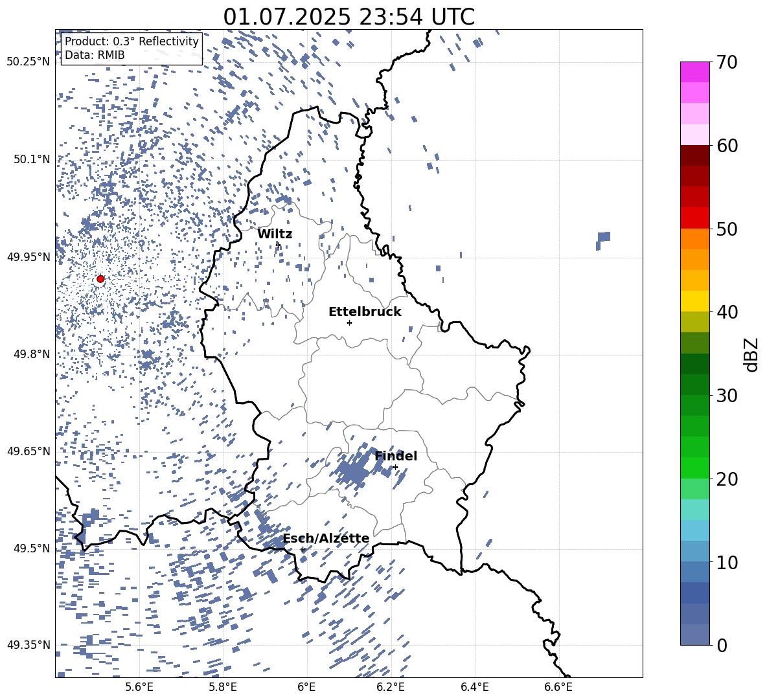The width and height of the screenshot is (767, 700).
Task: Click the 5.6°E longitude tick label
Action: click(139, 687)
